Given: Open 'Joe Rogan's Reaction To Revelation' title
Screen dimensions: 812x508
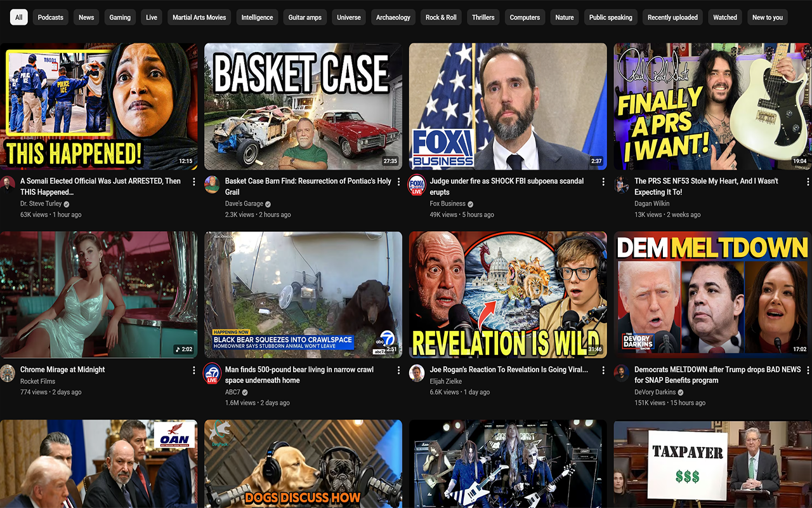Looking at the screenshot, I should click(509, 370).
